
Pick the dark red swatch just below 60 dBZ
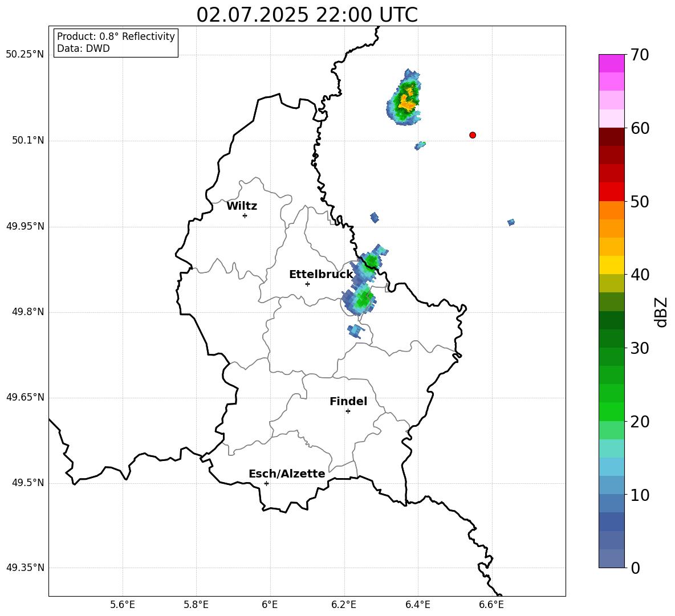pos(611,137)
